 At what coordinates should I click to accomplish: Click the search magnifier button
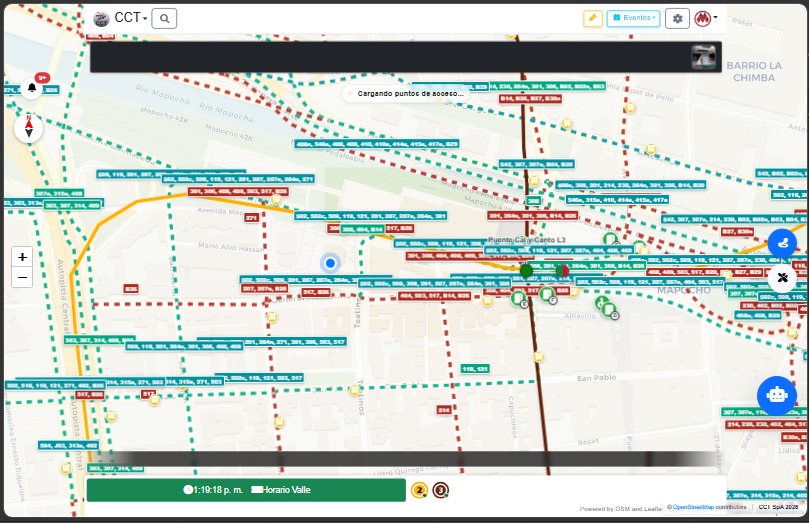click(164, 19)
